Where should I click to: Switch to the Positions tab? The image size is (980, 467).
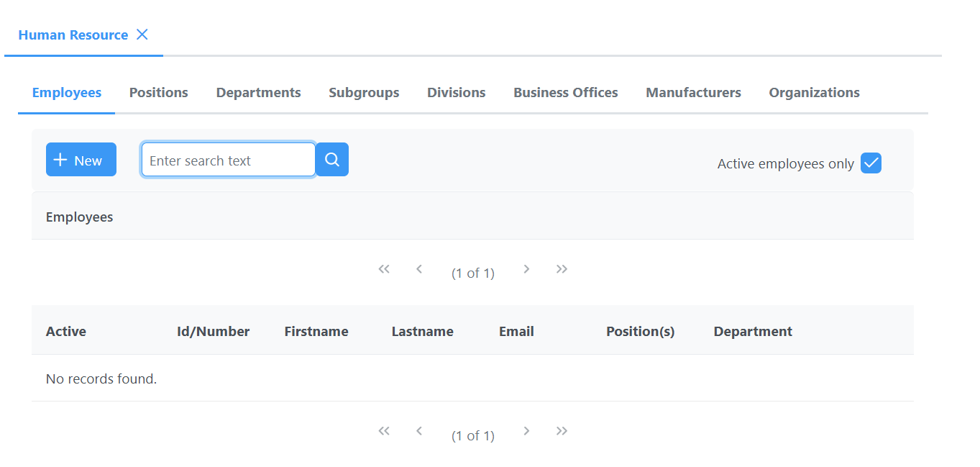(158, 93)
